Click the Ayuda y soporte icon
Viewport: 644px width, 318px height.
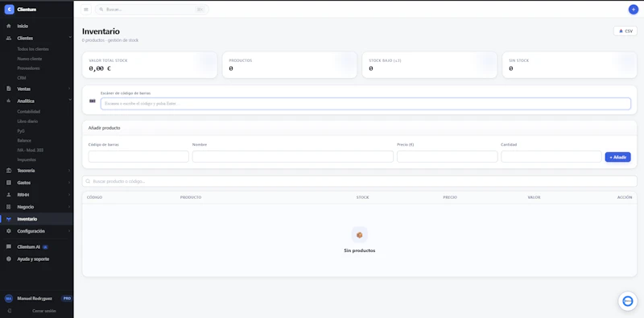pos(9,259)
